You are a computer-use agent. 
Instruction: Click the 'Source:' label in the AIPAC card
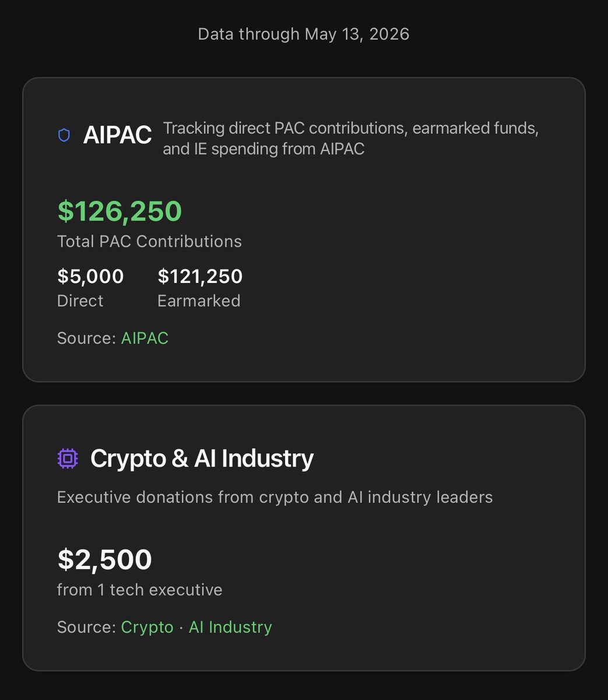86,338
